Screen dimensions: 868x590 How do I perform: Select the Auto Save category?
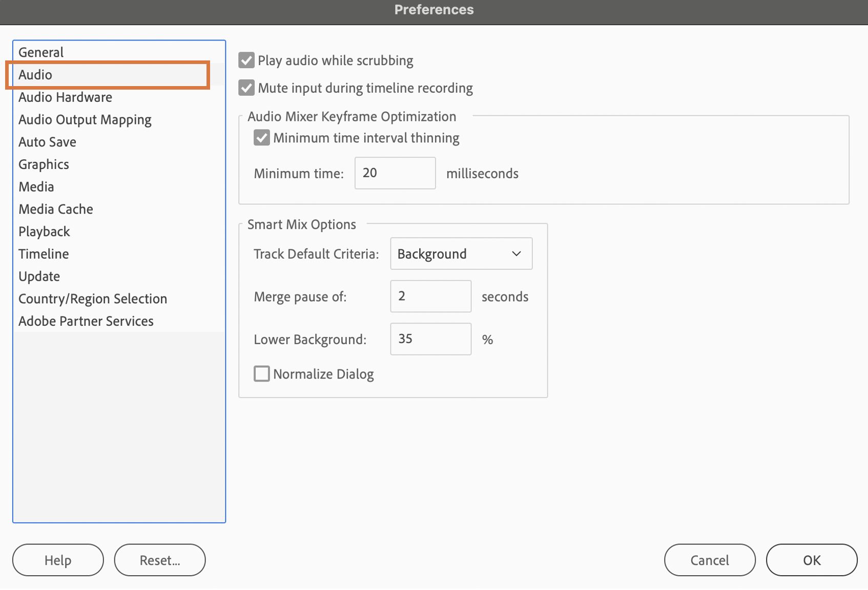click(x=47, y=142)
